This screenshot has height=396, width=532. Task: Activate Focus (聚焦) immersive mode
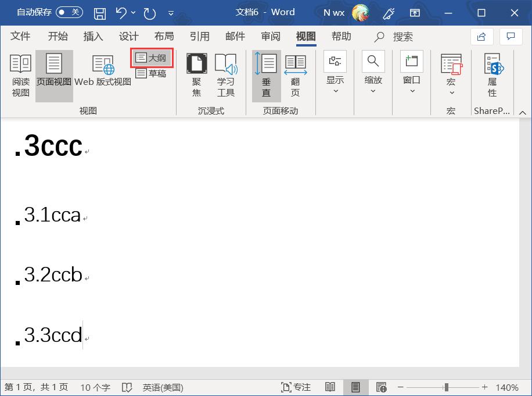197,76
